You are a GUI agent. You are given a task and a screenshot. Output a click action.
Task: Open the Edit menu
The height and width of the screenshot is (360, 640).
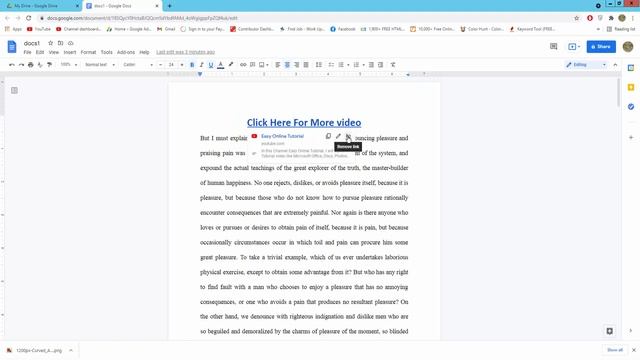coord(40,52)
